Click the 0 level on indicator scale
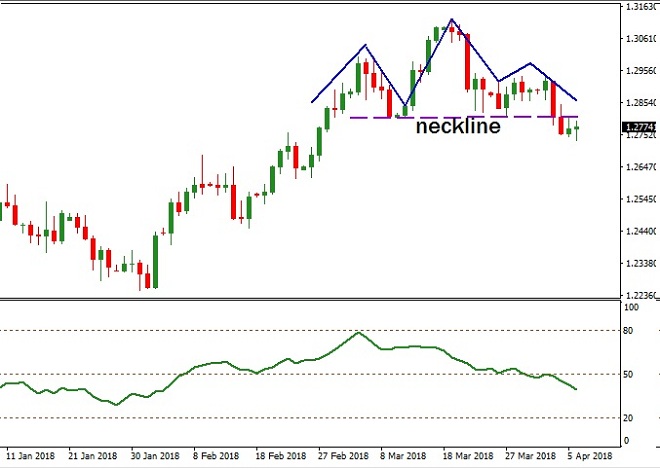This screenshot has height=469, width=660. (627, 441)
